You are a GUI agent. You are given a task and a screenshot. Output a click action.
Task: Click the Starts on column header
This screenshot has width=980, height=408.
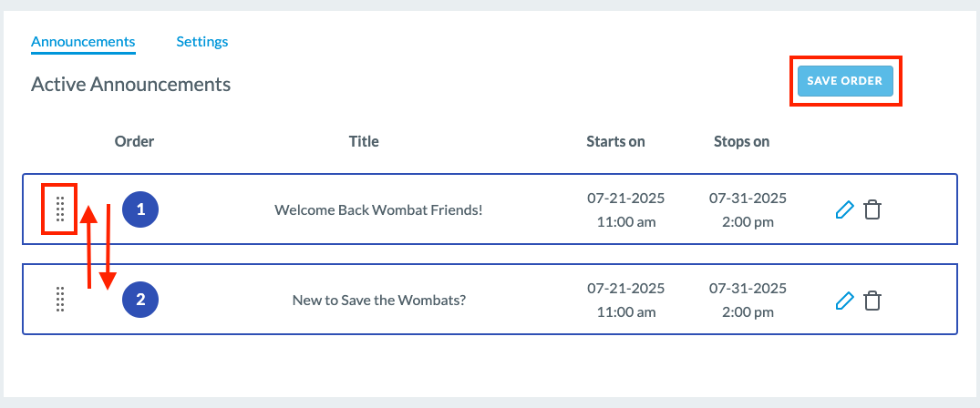(615, 142)
